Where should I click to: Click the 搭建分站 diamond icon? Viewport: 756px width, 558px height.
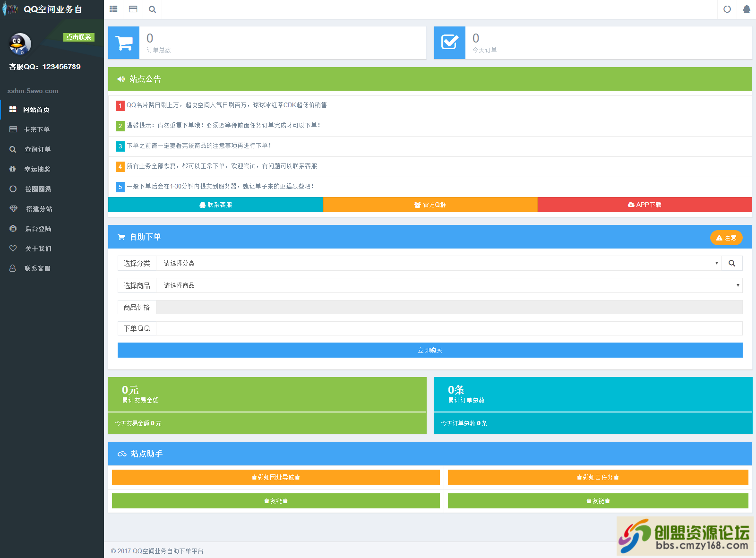13,209
